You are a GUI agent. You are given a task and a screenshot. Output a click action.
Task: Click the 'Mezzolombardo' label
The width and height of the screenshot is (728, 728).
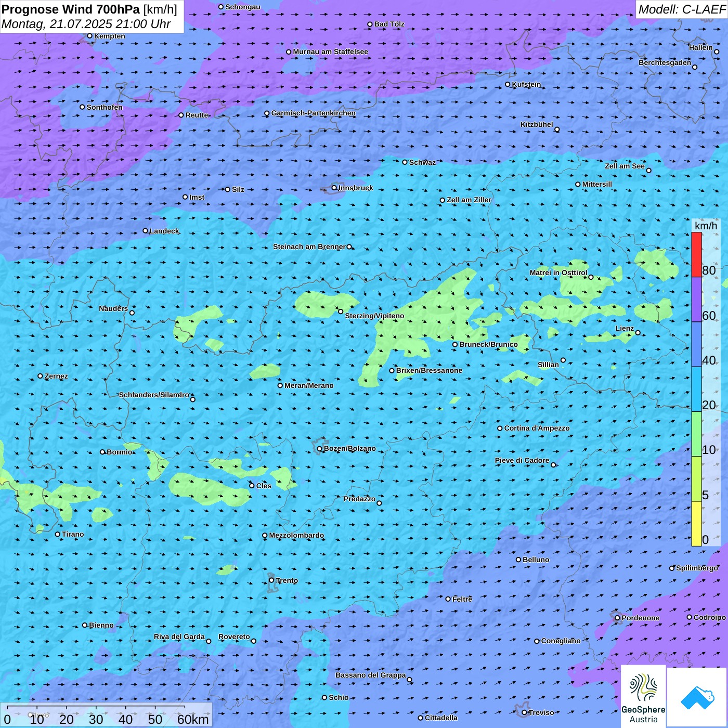(x=296, y=535)
